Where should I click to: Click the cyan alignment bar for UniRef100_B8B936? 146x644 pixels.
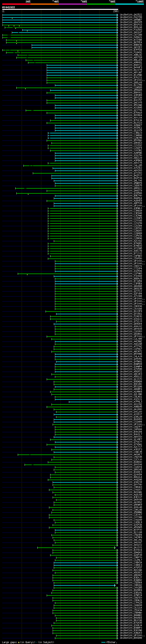pos(75,45)
